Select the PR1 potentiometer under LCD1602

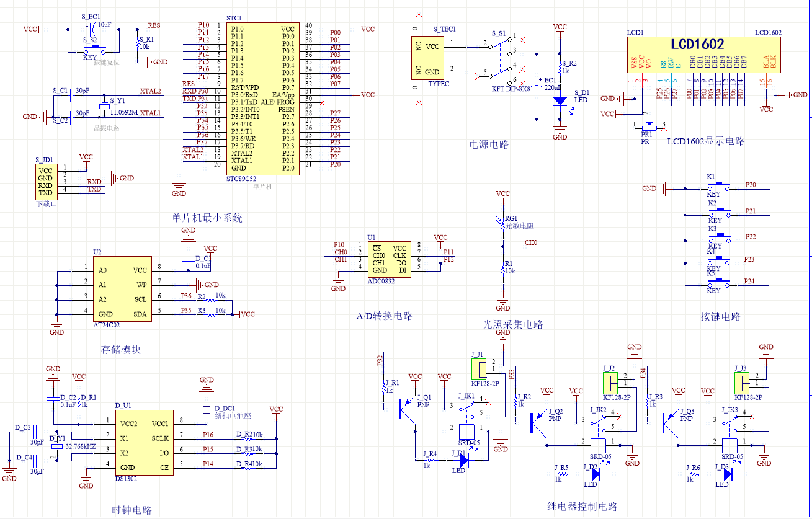[647, 126]
